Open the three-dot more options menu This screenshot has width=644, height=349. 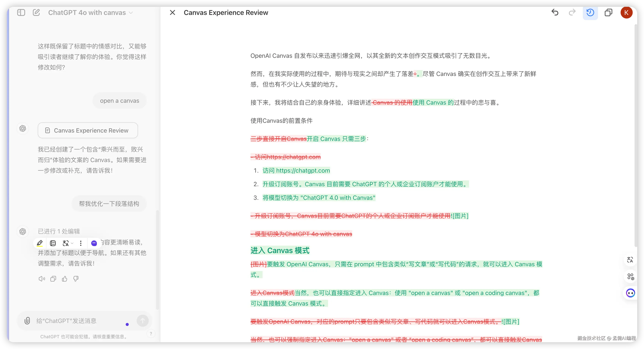[81, 243]
